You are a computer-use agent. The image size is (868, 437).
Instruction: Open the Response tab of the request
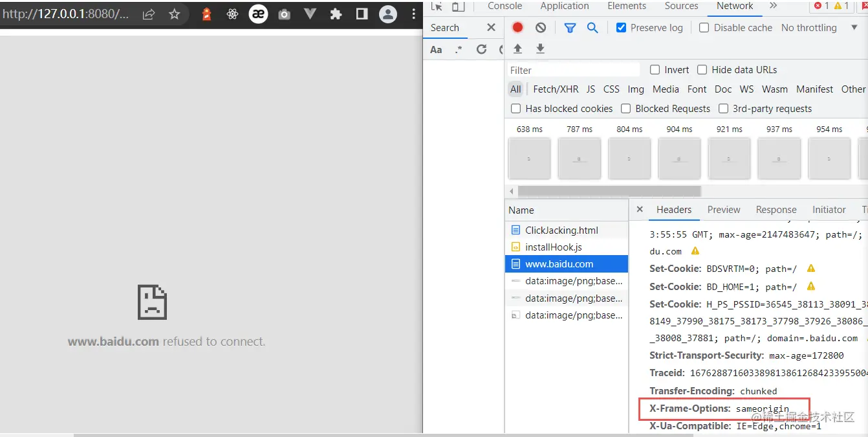[776, 210]
